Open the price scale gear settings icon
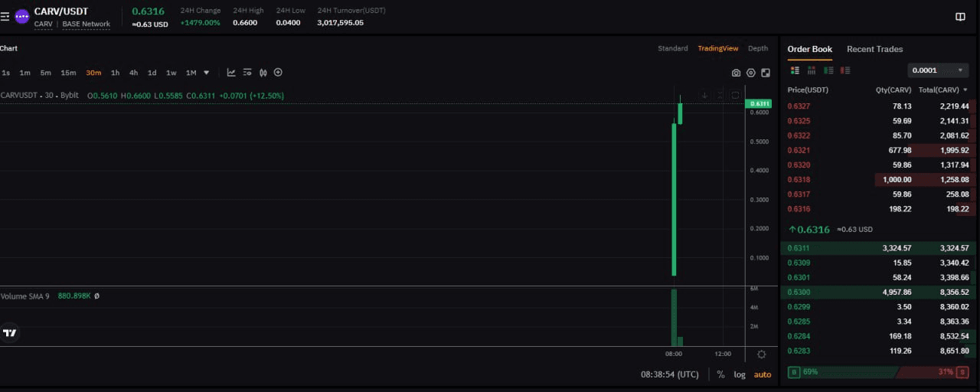980x392 pixels. pyautogui.click(x=761, y=354)
